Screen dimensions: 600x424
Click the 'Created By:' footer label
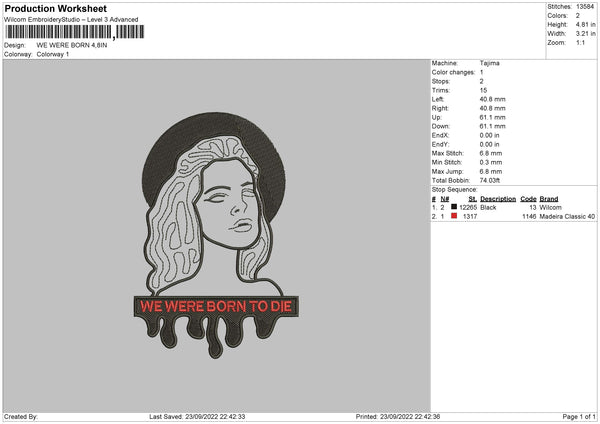[x=21, y=416]
